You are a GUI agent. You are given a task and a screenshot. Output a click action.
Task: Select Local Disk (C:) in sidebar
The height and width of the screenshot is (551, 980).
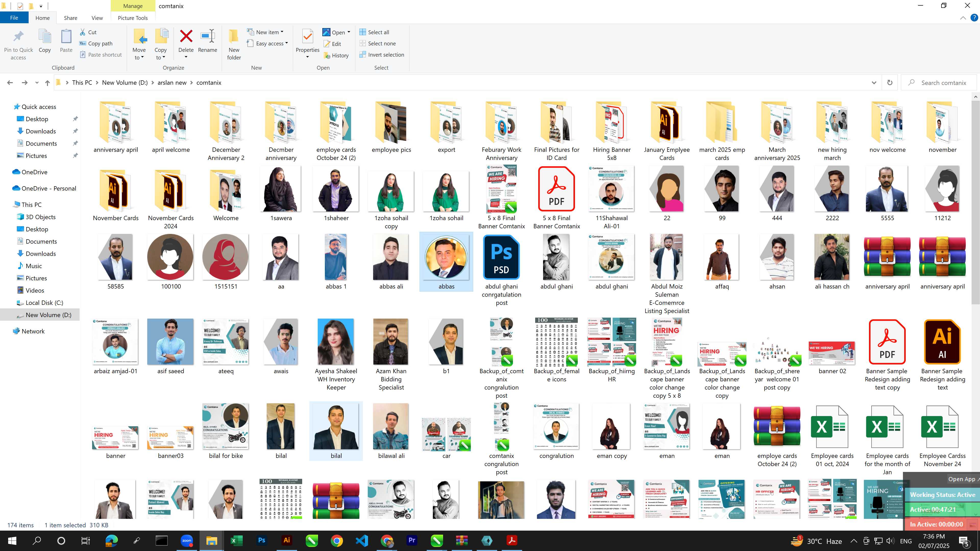(x=44, y=302)
